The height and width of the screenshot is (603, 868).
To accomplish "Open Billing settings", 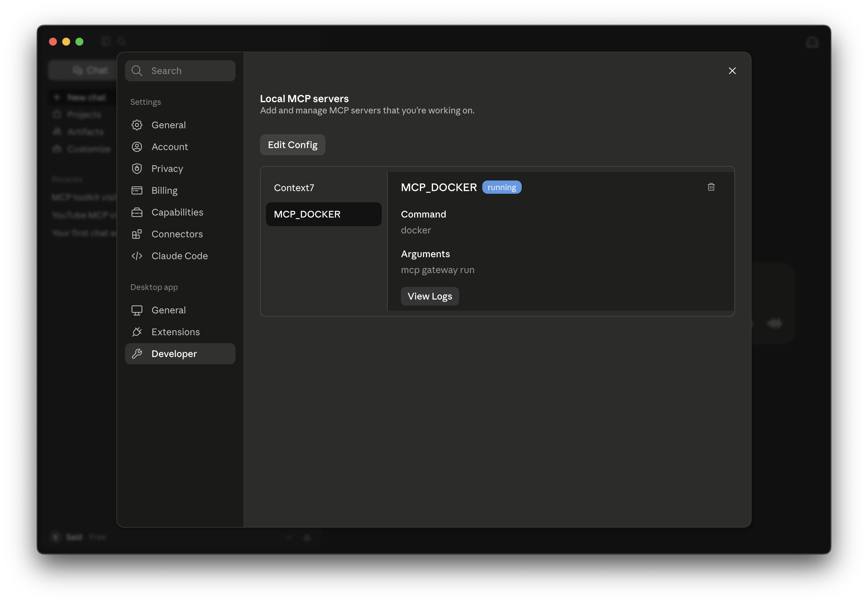I will (180, 190).
